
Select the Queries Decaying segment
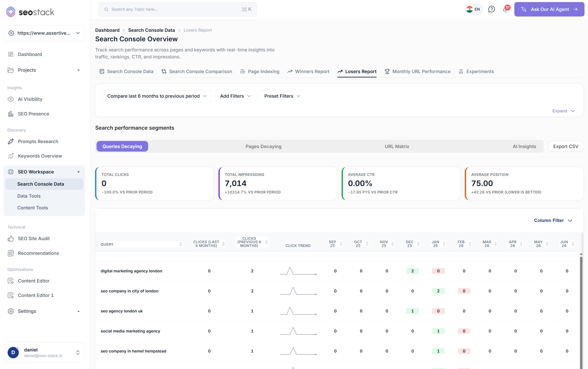(122, 146)
